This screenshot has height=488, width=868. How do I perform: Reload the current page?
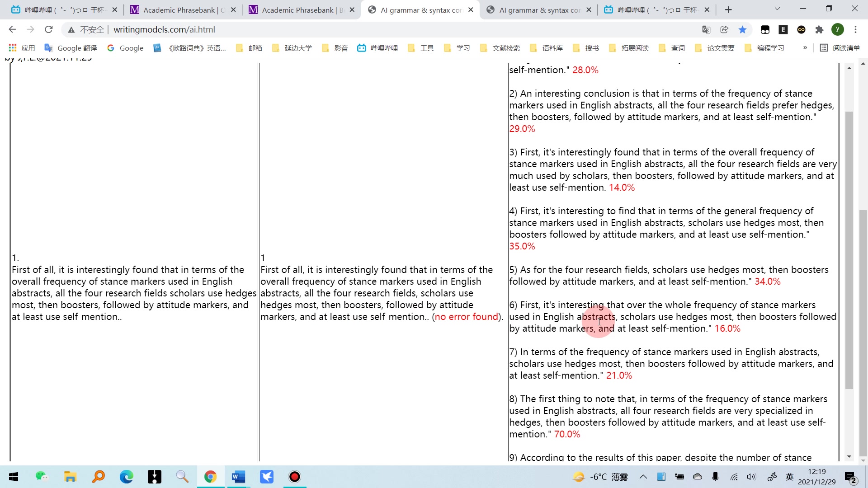pyautogui.click(x=48, y=29)
